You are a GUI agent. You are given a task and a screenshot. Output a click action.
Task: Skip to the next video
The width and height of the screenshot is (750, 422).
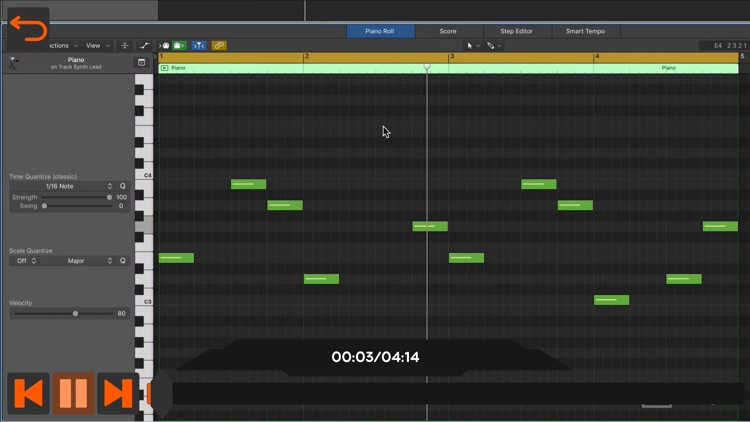(118, 393)
